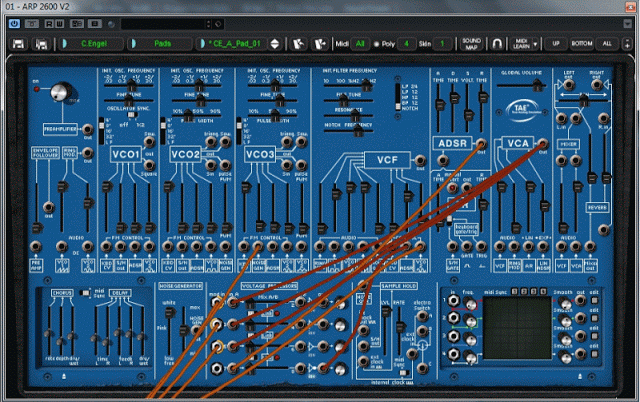Click the preset up/down stepper arrows
Viewport: 640px width, 402px height.
coord(275,44)
